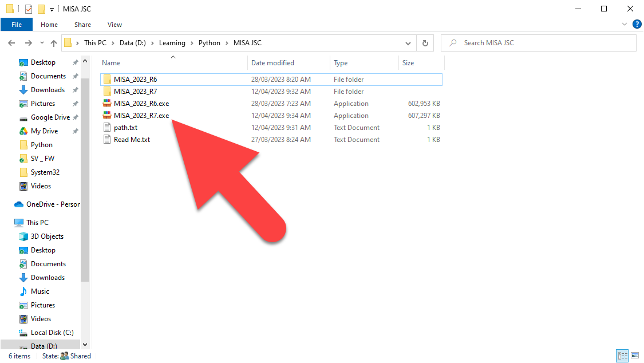Open My Drive in navigation pane
Viewport: 644px width, 363px height.
[x=44, y=131]
